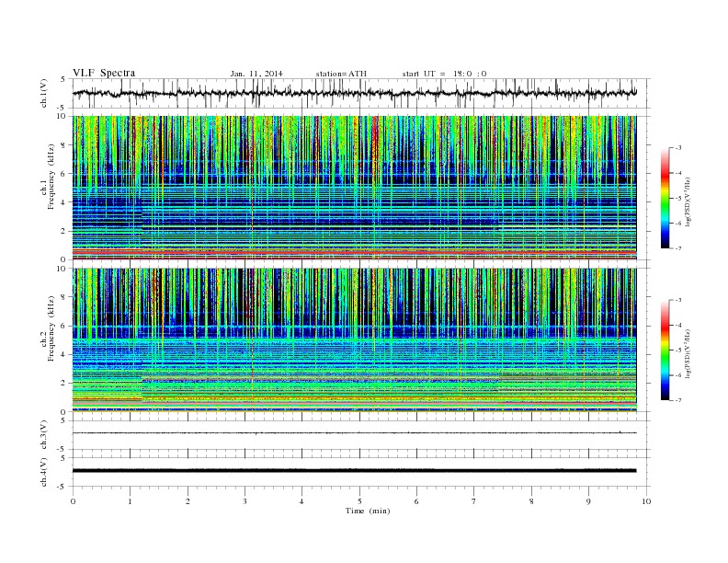Click the "3" tick on the time axis
The image size is (728, 563).
[245, 501]
